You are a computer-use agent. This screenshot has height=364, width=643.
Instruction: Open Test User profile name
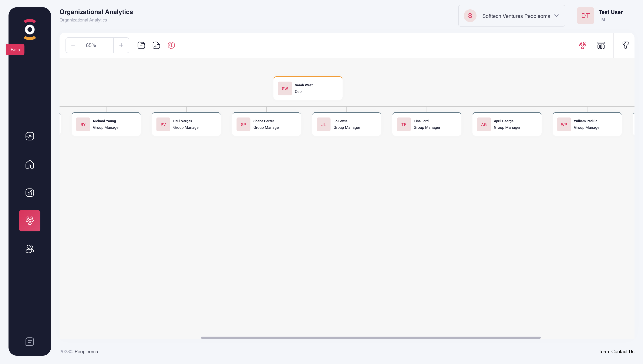tap(610, 12)
